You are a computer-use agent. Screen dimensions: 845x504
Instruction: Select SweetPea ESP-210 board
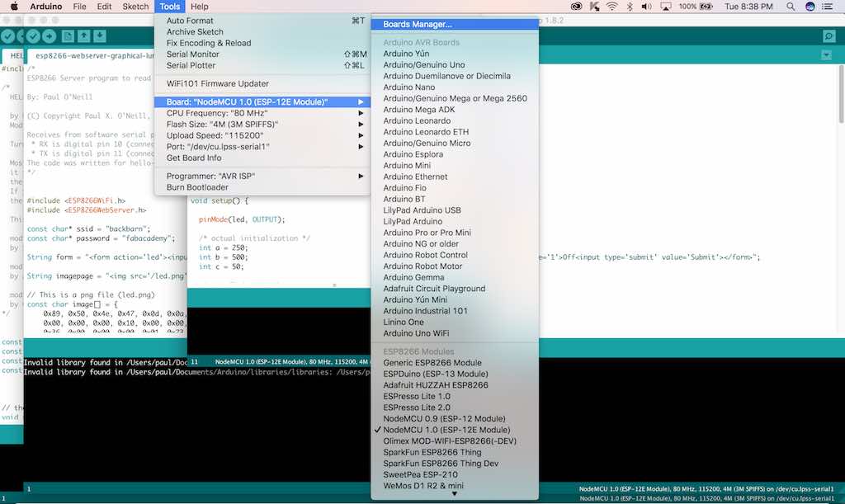point(455,474)
